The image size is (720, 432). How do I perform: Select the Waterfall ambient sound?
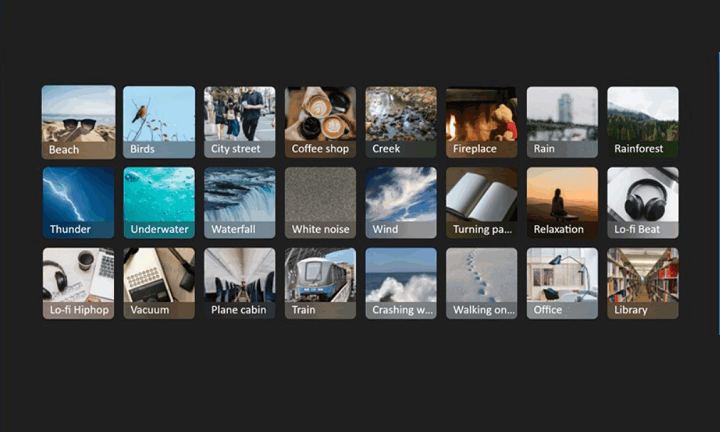(x=240, y=202)
